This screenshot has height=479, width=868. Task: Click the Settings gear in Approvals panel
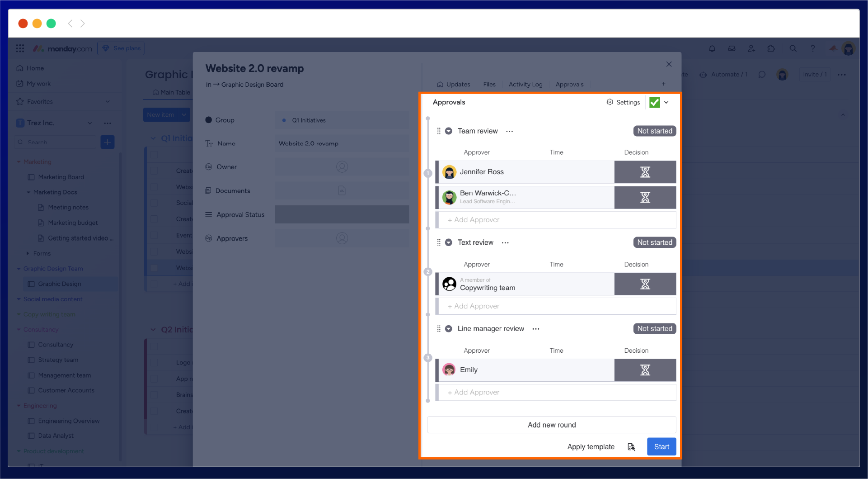pos(623,102)
